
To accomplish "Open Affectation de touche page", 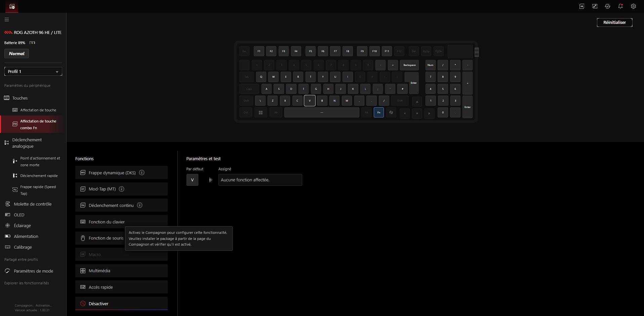I will pyautogui.click(x=38, y=110).
